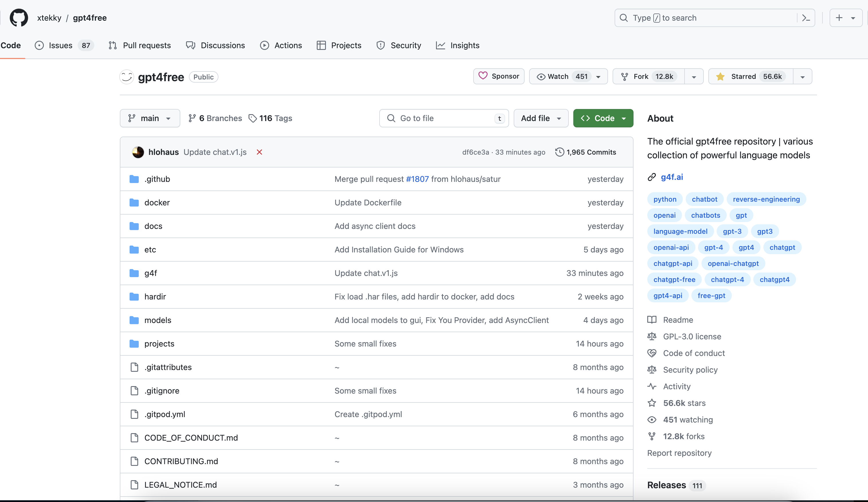Open the command palette icon in search bar
This screenshot has width=868, height=502.
pos(806,18)
